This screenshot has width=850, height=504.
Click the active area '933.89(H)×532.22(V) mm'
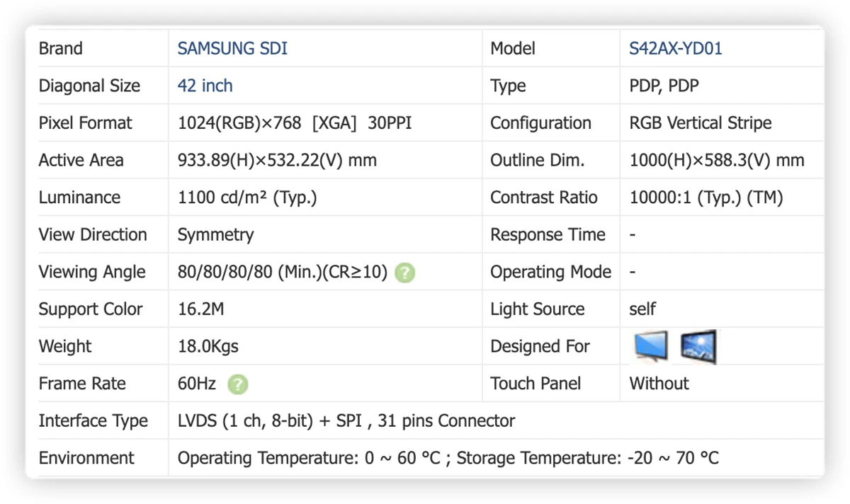[277, 161]
